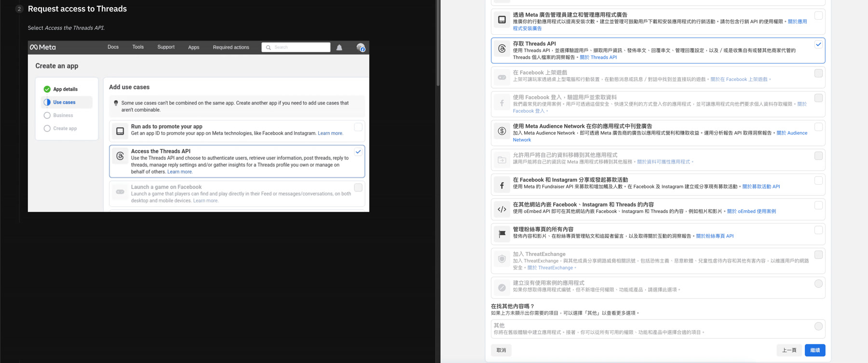Toggle checkbox for 在 Facebook 上架遊戲
The image size is (868, 363).
pos(818,73)
